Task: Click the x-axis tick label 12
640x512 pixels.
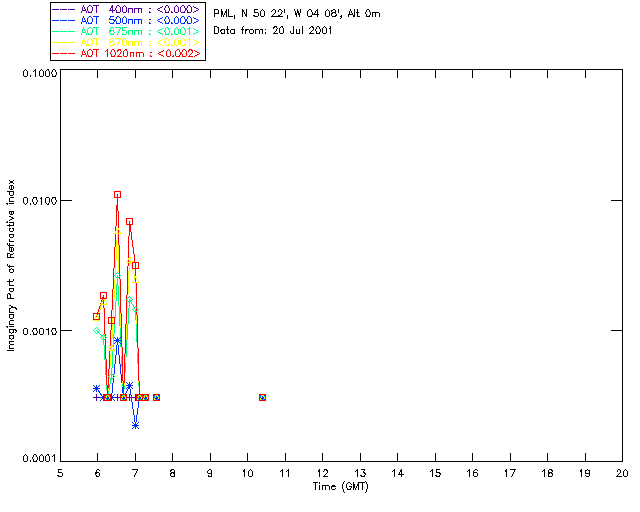Action: click(322, 473)
